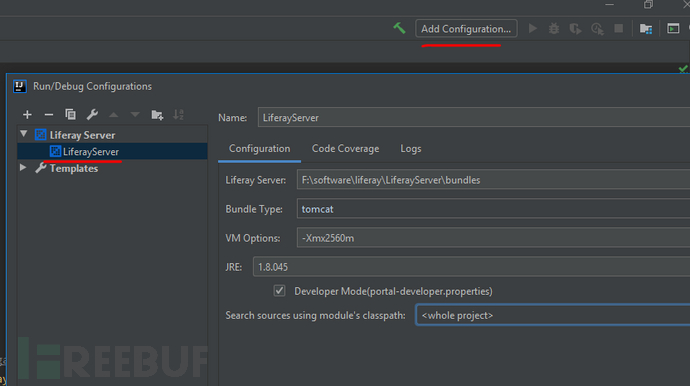690x386 pixels.
Task: Select the Liferay Server group row
Action: [112, 135]
